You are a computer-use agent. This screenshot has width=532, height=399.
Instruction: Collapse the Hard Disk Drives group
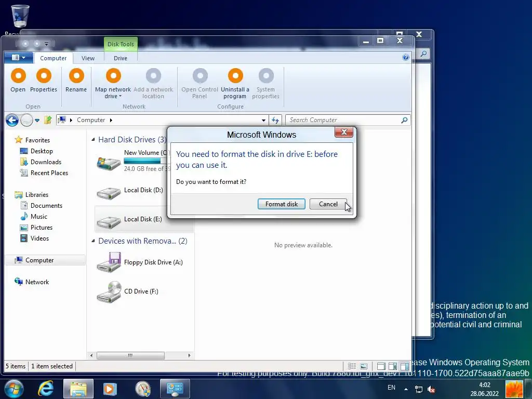94,139
